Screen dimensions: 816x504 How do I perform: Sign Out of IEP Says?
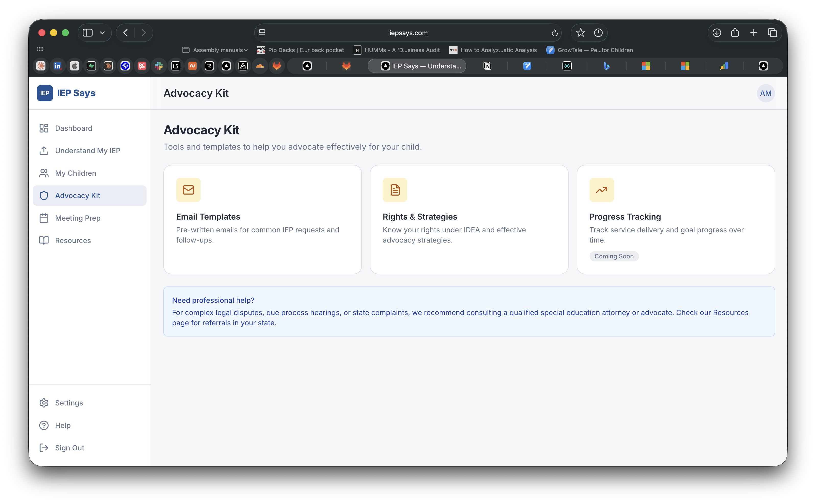click(x=69, y=448)
